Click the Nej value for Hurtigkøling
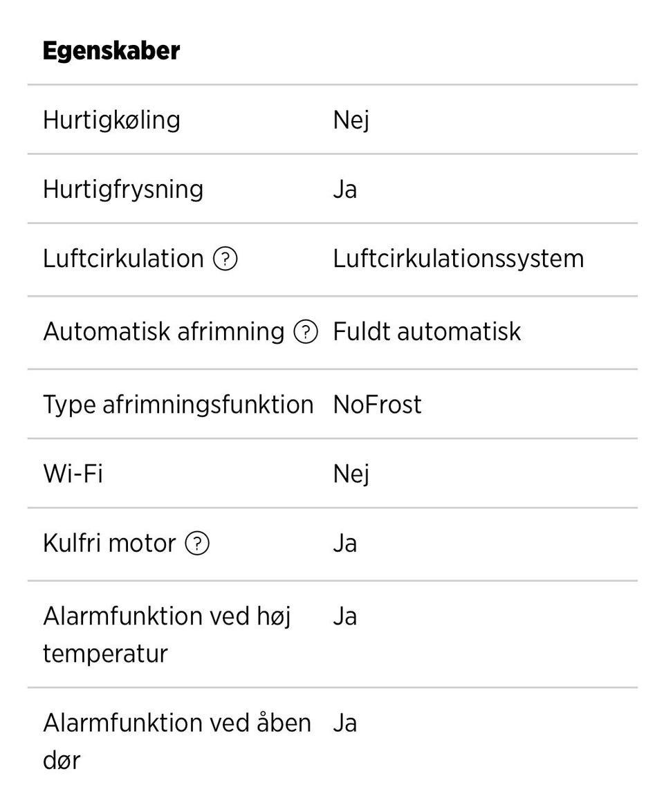 point(351,120)
